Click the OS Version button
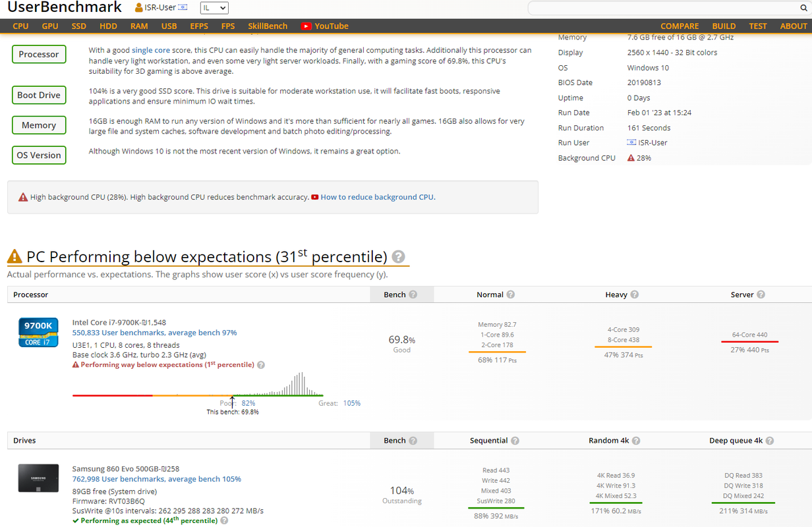 coord(39,155)
